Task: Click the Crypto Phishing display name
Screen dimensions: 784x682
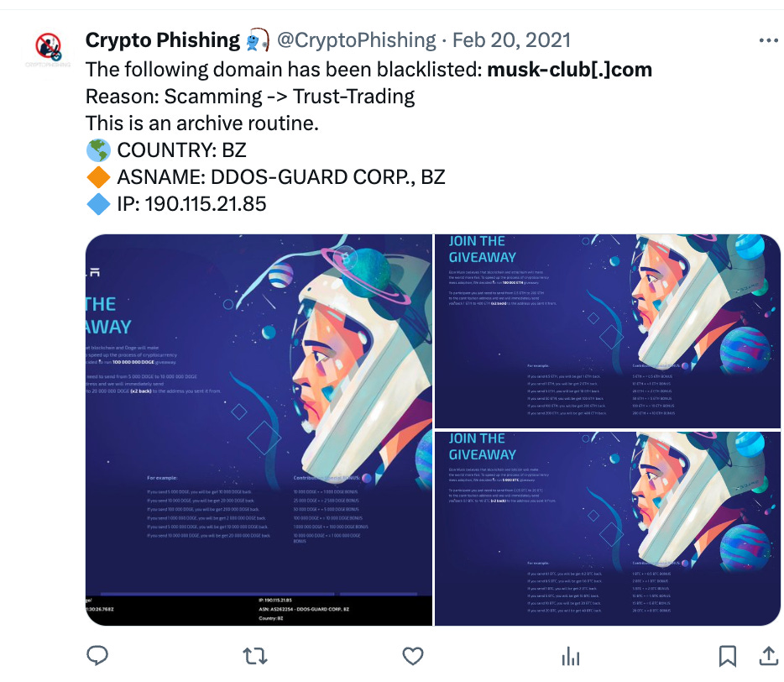Action: click(x=163, y=40)
